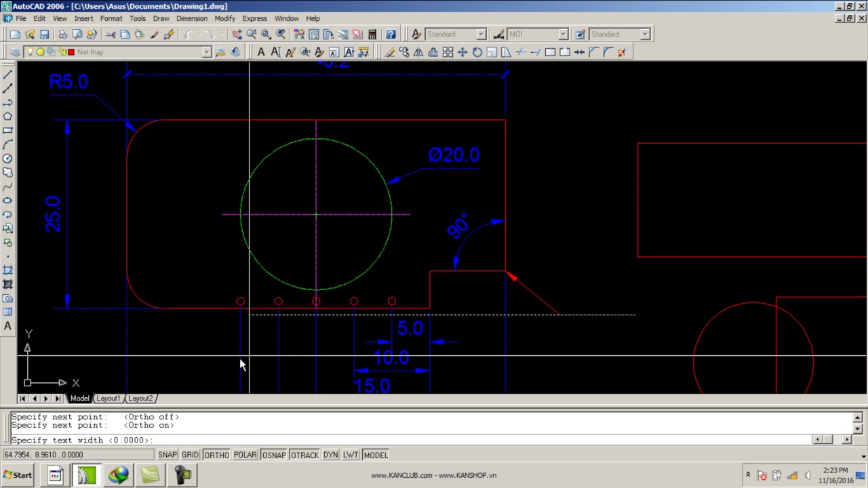Screen dimensions: 868x488
Task: Click the Help question mark icon
Action: [391, 35]
